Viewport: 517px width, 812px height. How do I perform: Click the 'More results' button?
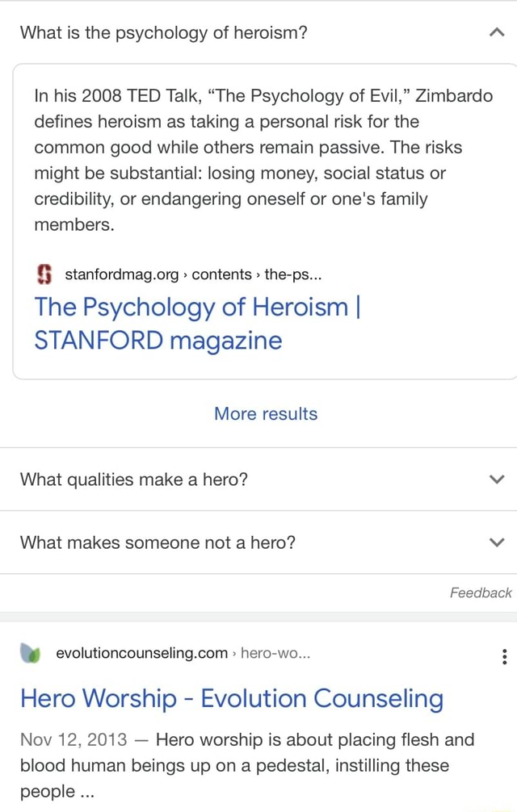click(265, 413)
